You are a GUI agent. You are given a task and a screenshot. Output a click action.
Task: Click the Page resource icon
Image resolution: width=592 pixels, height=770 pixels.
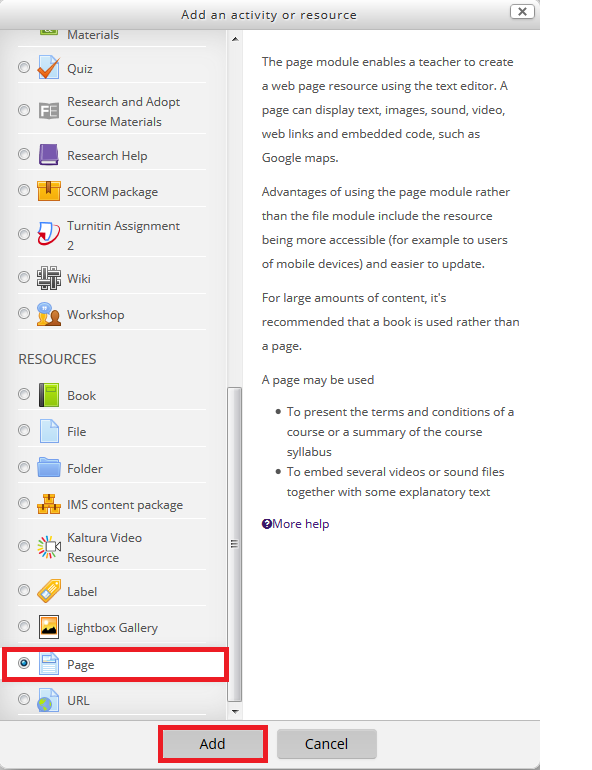tap(49, 664)
